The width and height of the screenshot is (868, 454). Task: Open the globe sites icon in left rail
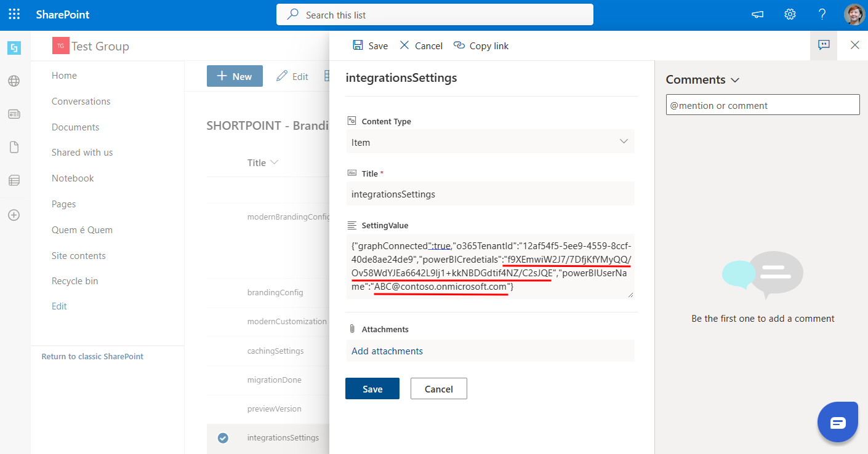tap(14, 81)
